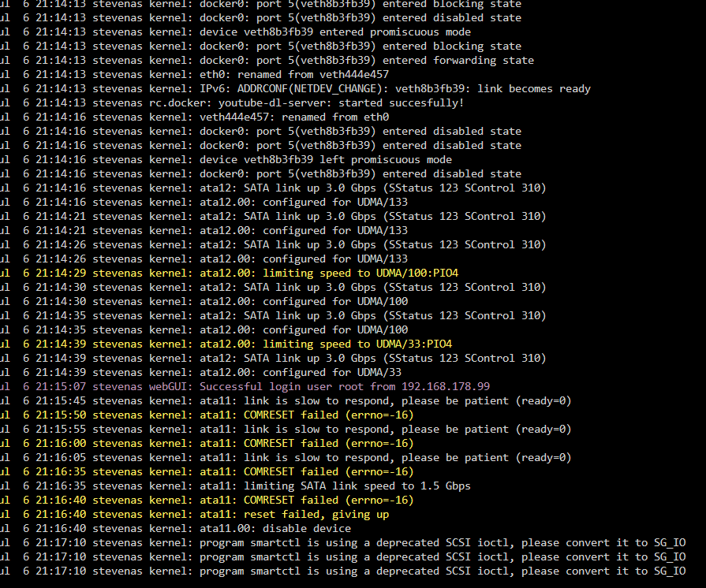Select the 21:14:13 docker0 'entered disabled state' line
Screen dimensions: 706x588
(x=260, y=18)
